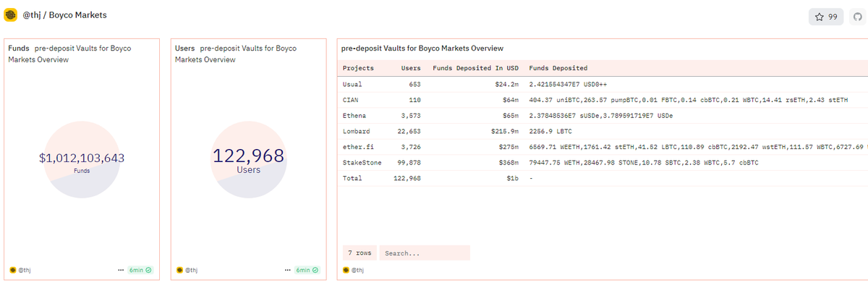Image resolution: width=868 pixels, height=283 pixels.
Task: Click the Dune logo icon beside @thj
Action: [11, 16]
